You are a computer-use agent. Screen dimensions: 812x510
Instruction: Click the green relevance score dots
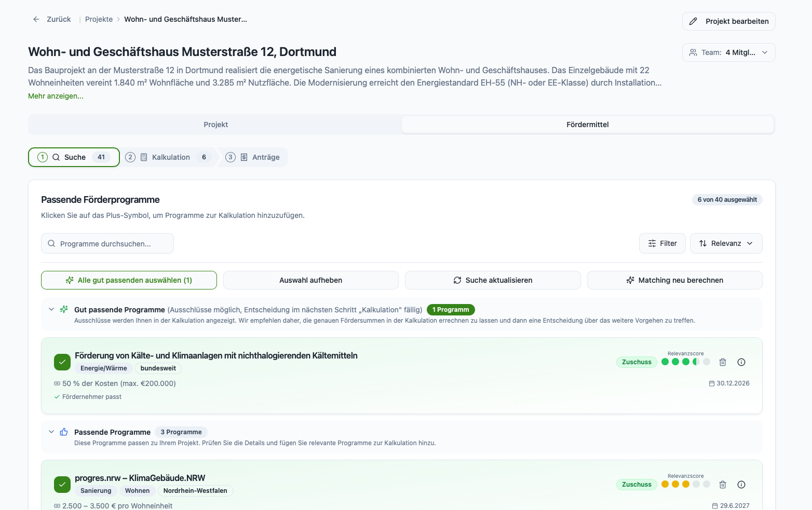pos(685,362)
